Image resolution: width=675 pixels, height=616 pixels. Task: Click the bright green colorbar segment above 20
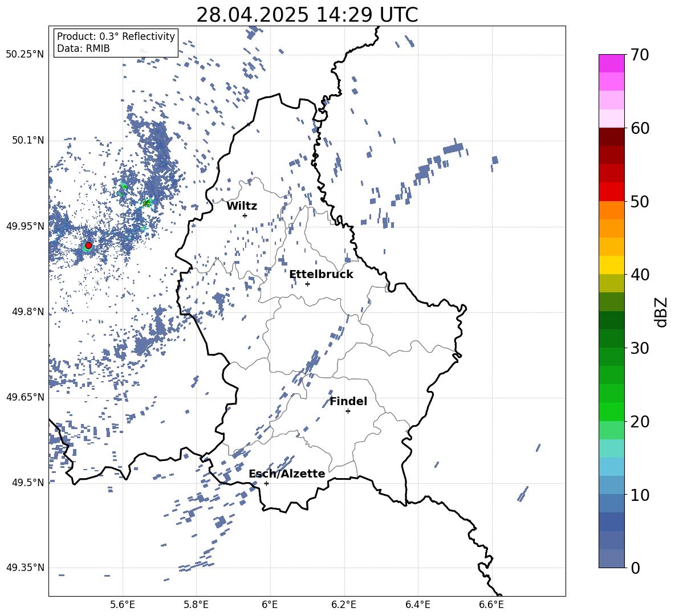coord(611,411)
